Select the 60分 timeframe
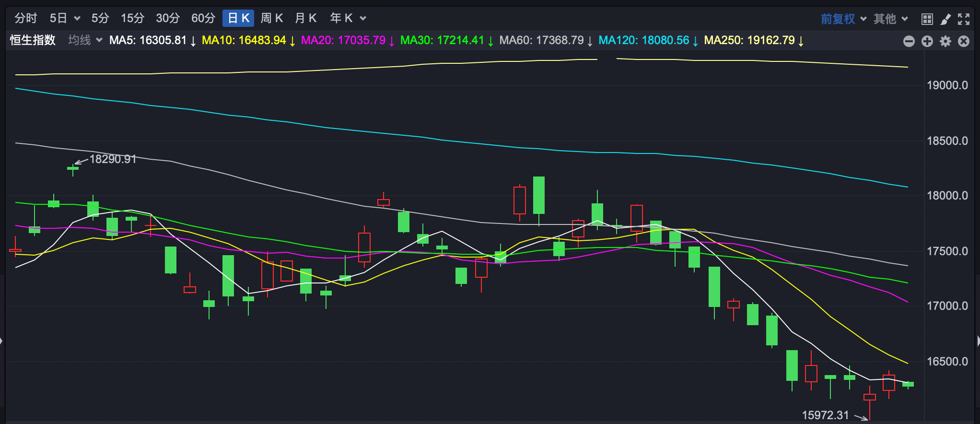The height and width of the screenshot is (424, 980). (203, 18)
